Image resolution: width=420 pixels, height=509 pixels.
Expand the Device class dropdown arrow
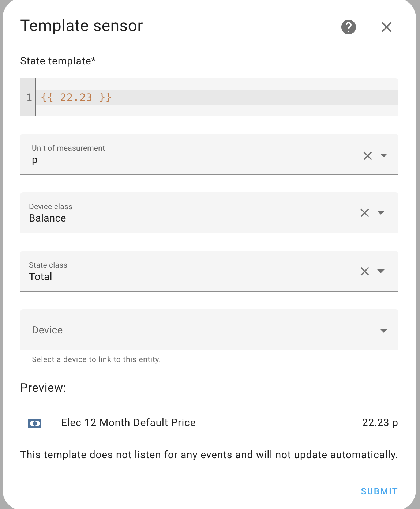[x=380, y=213]
